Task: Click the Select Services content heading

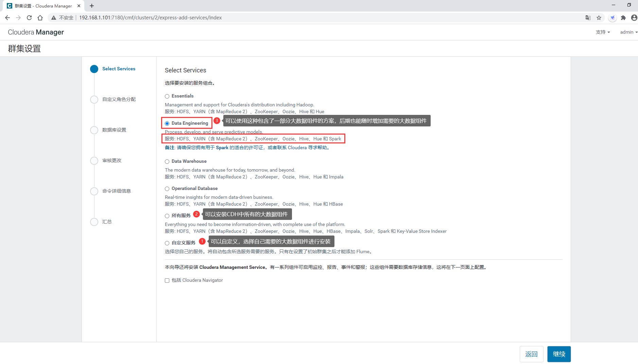Action: tap(186, 70)
